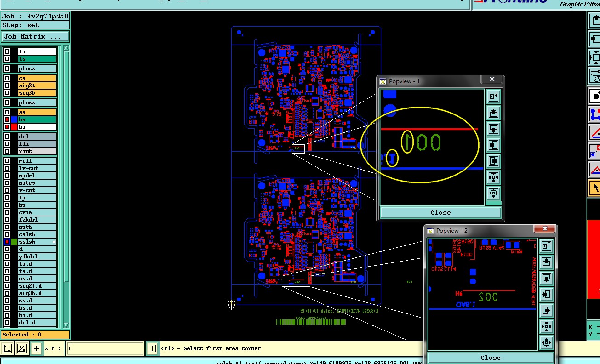Toggle display checkbox for layer bs
Screen dimensions: 600x364
pos(7,119)
